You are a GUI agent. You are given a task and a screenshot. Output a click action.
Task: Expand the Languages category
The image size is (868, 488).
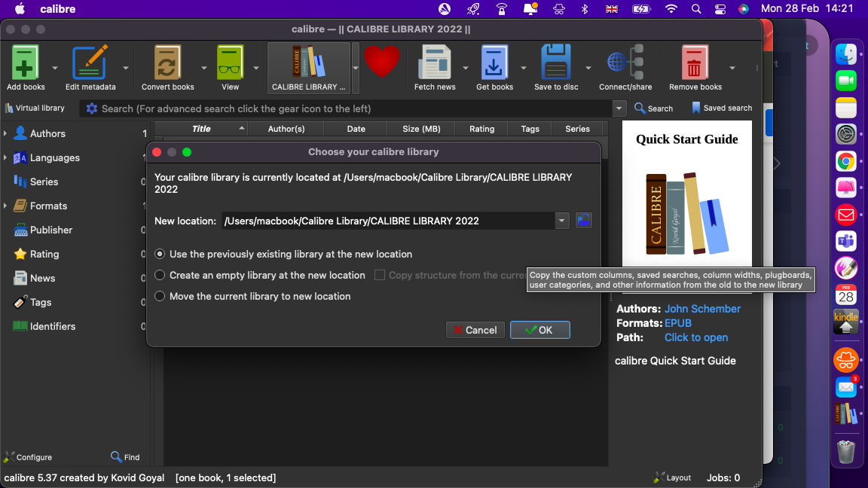[x=5, y=157]
